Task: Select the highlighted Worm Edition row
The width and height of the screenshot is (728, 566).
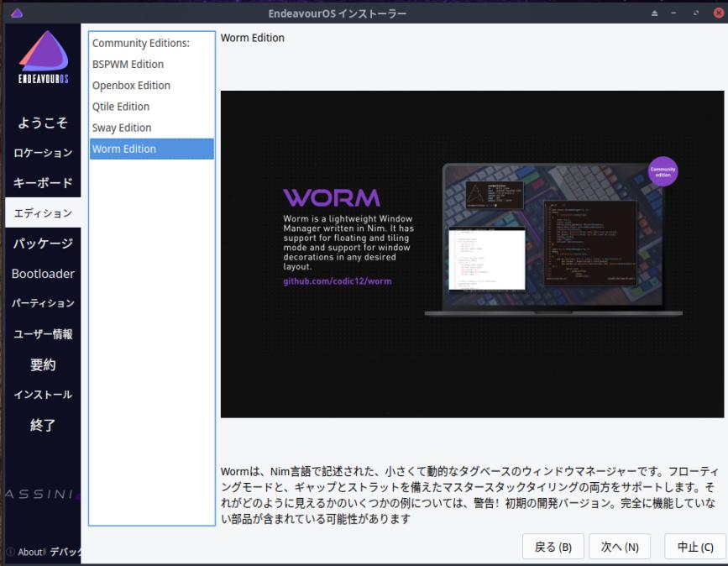Action: (x=152, y=149)
